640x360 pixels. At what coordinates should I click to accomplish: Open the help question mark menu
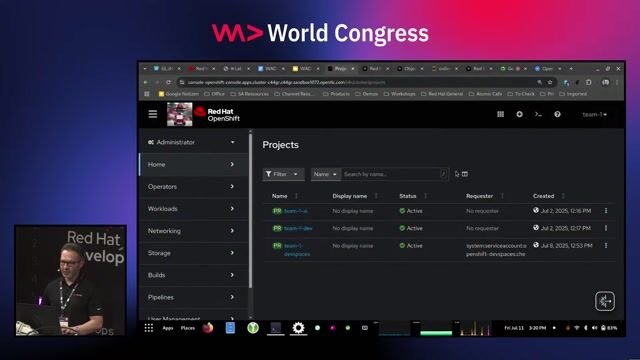(557, 114)
